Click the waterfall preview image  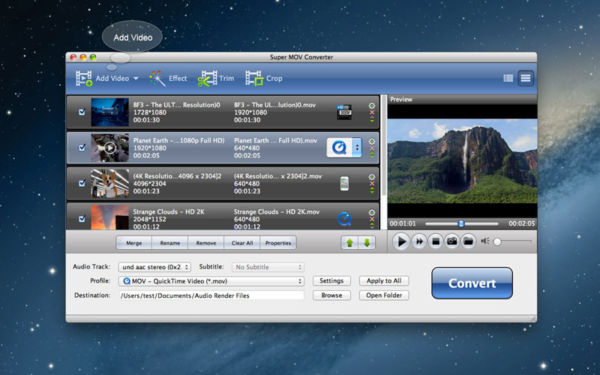tap(462, 161)
